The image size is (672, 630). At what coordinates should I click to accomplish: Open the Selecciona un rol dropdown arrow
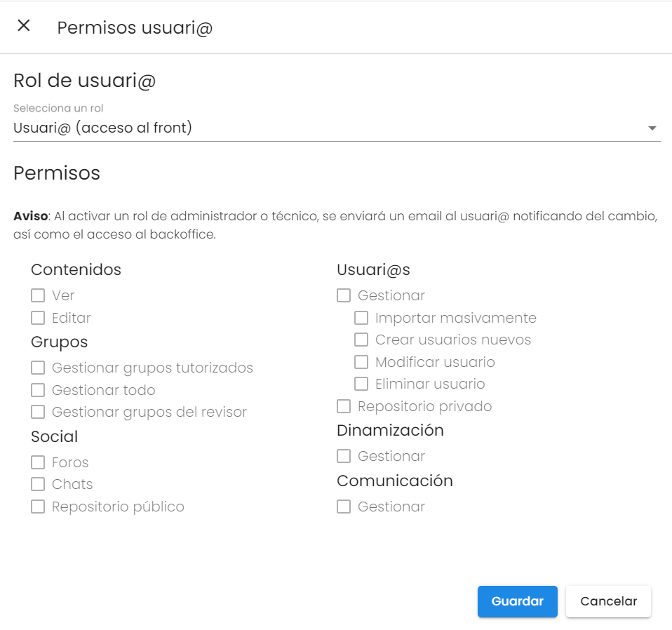[652, 128]
